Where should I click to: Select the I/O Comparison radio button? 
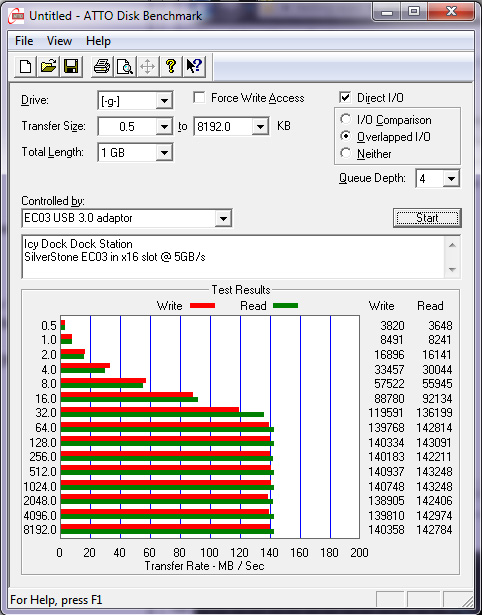pos(346,119)
